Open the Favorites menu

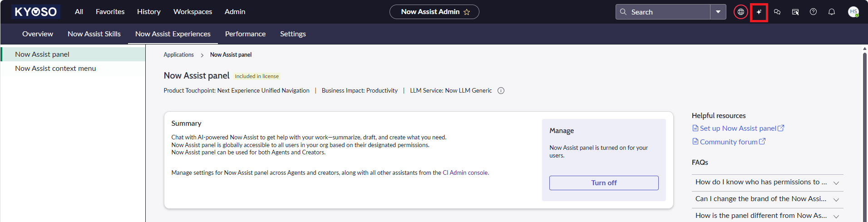point(110,12)
